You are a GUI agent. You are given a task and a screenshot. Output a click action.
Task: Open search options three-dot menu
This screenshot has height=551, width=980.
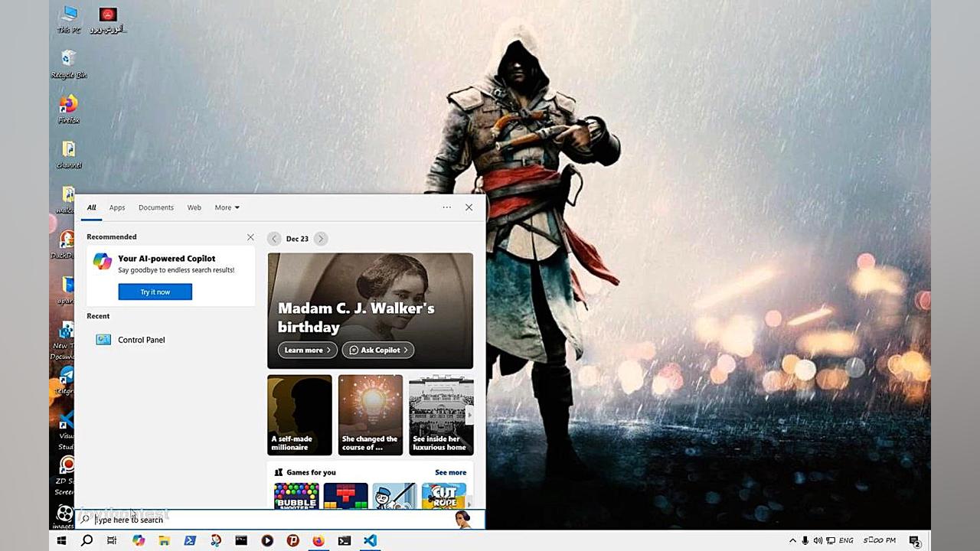[446, 207]
